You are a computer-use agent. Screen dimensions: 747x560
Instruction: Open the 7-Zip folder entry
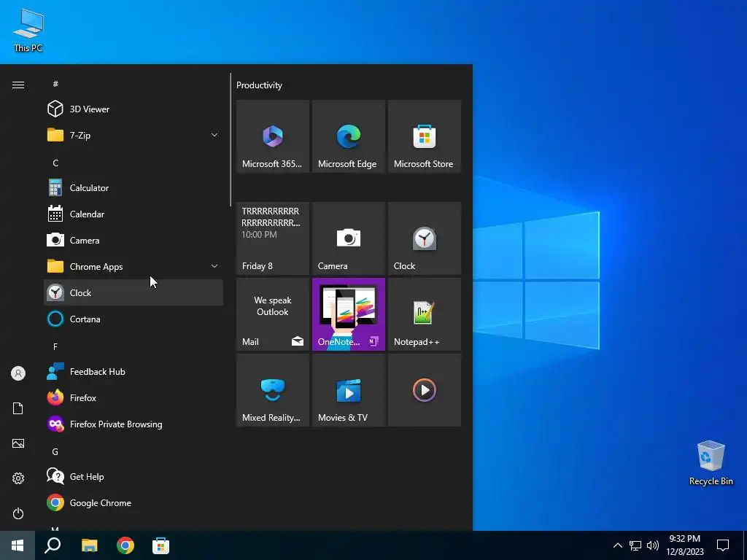[x=133, y=135]
